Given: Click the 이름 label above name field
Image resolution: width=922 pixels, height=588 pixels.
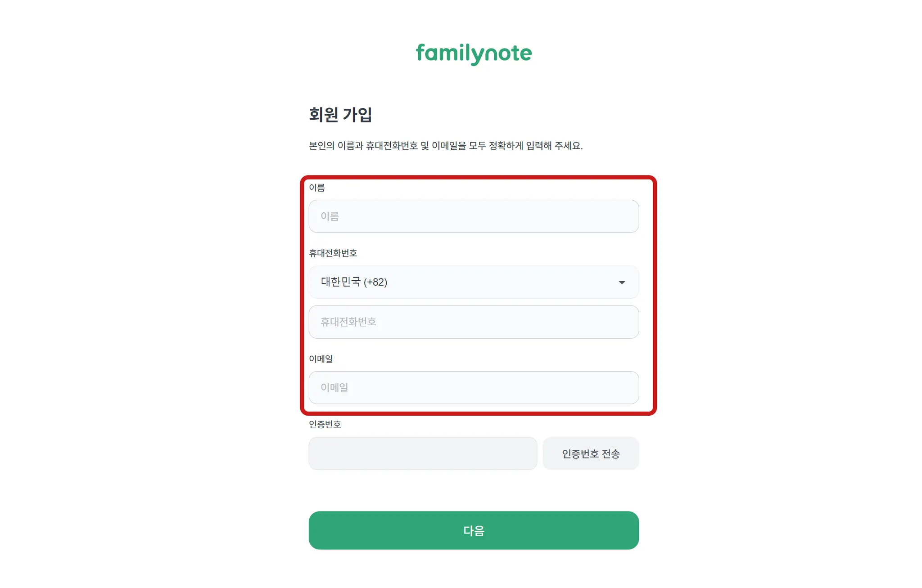Looking at the screenshot, I should tap(316, 188).
